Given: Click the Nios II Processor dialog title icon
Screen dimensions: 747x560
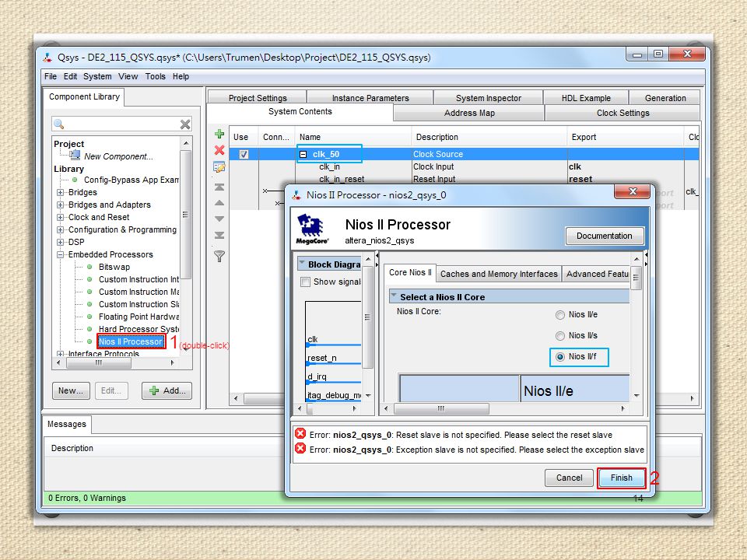Looking at the screenshot, I should (x=296, y=194).
